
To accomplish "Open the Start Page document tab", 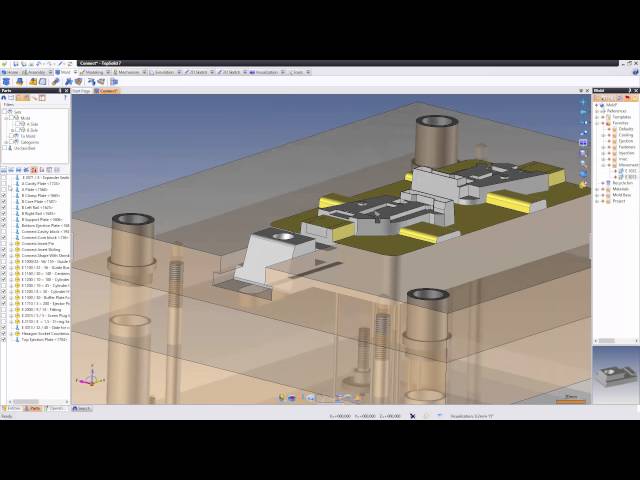I will click(82, 91).
